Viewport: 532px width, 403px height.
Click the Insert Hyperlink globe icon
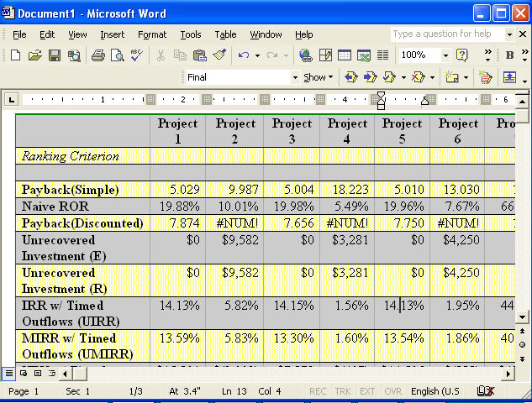click(305, 55)
